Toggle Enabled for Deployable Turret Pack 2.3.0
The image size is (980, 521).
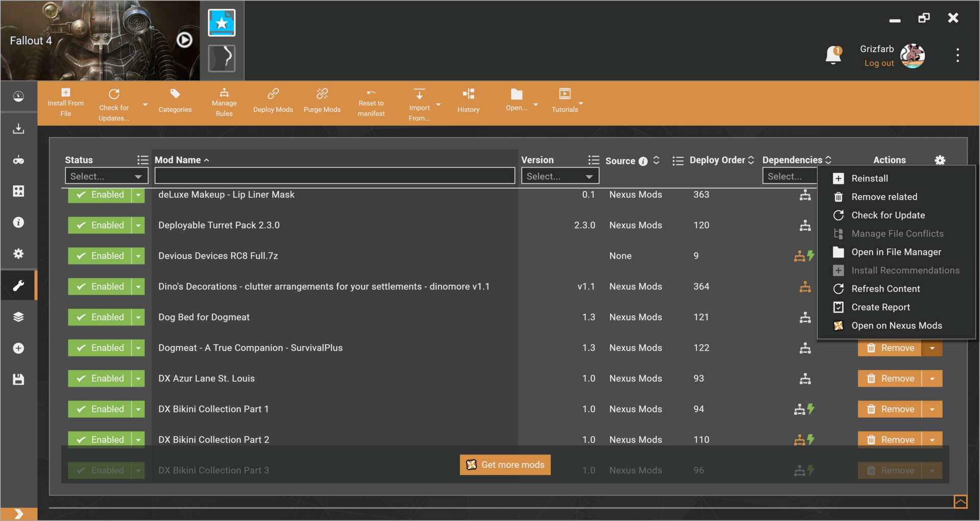pyautogui.click(x=100, y=225)
